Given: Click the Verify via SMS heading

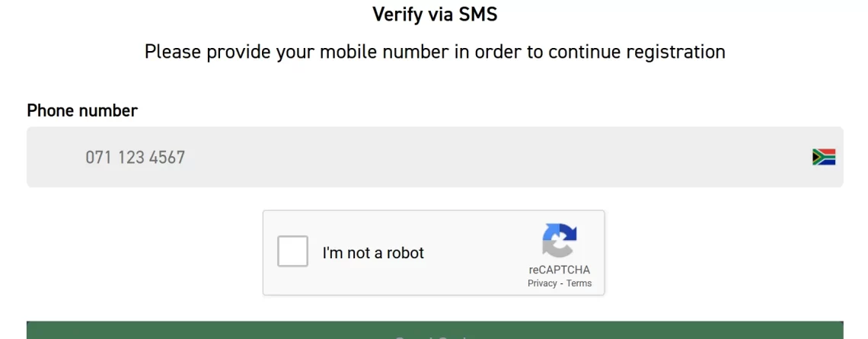Looking at the screenshot, I should click(435, 14).
